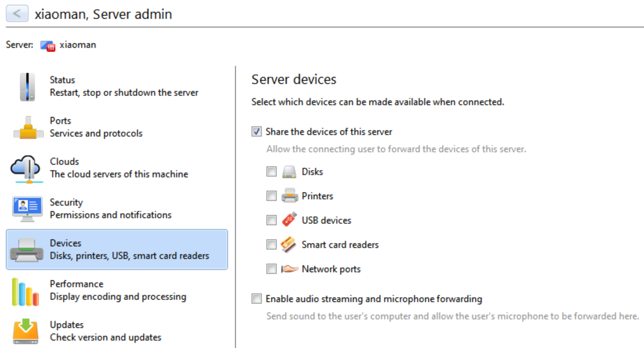The width and height of the screenshot is (644, 348).
Task: Click the Security monitor icon
Action: tap(27, 209)
